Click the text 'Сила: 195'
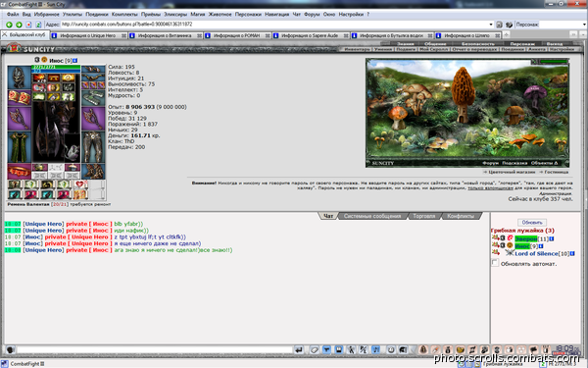This screenshot has height=368, width=588. (122, 67)
